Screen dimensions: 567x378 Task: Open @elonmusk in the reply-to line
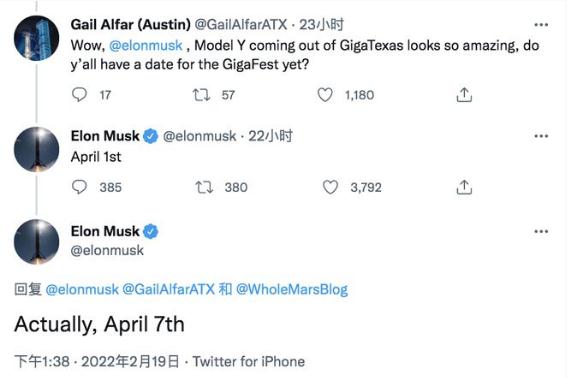(x=82, y=289)
